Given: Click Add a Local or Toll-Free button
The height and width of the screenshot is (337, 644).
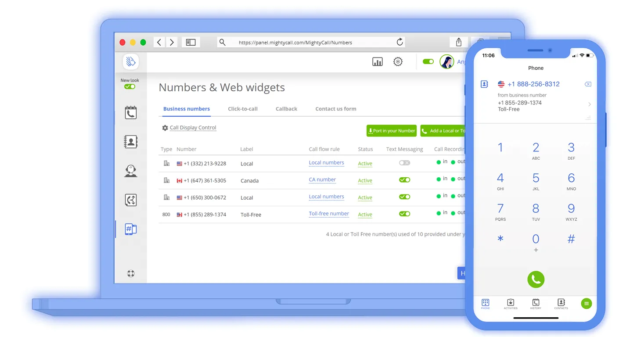Looking at the screenshot, I should [x=443, y=131].
